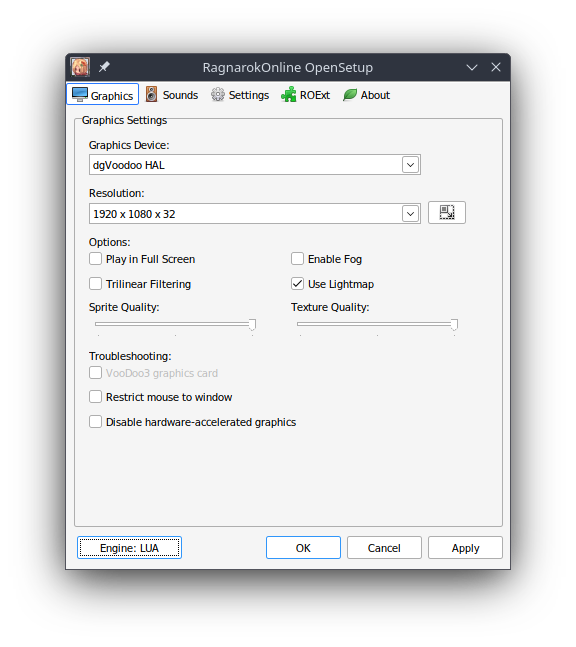Click the VooDoo3 graphics card checkbox

coord(95,373)
